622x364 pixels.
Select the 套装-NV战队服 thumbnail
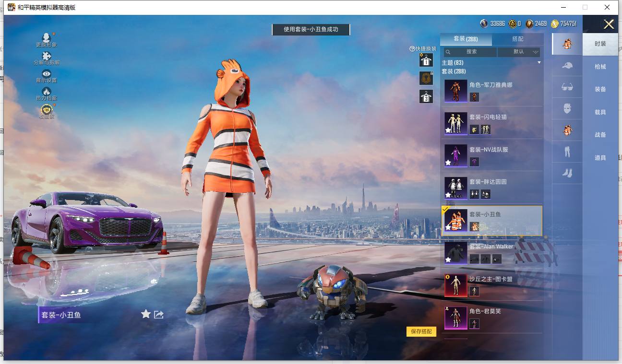pos(455,155)
